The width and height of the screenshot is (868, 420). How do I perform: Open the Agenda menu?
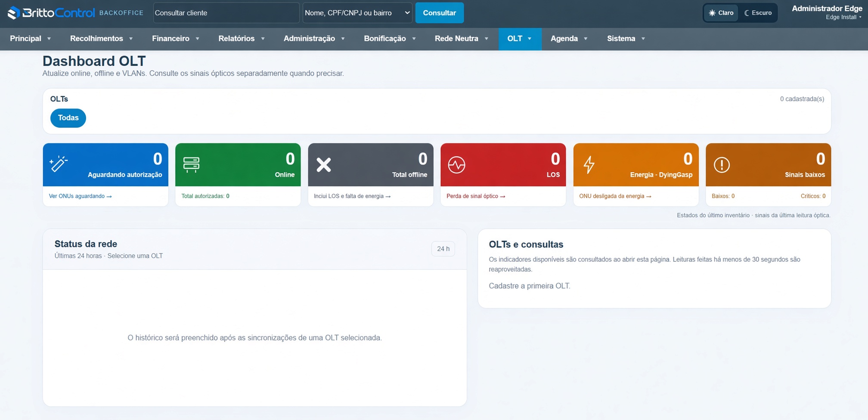(x=569, y=39)
